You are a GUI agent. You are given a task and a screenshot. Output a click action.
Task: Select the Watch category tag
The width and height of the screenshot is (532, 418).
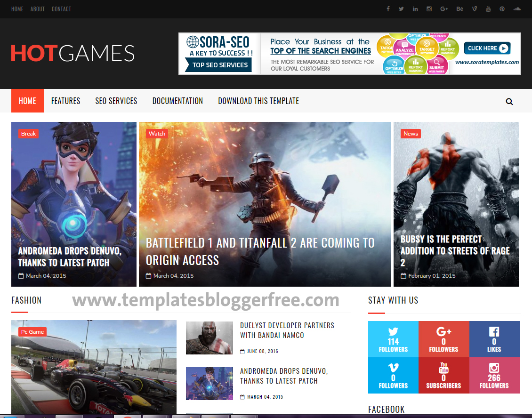pyautogui.click(x=157, y=134)
